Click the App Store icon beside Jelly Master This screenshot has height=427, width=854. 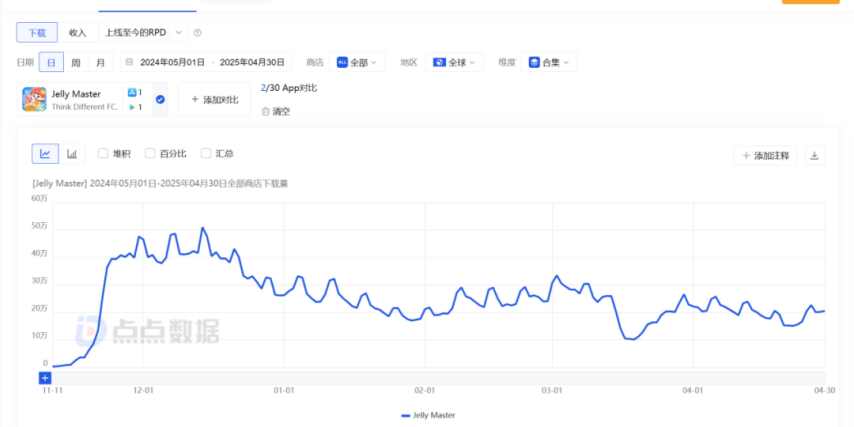[x=132, y=92]
